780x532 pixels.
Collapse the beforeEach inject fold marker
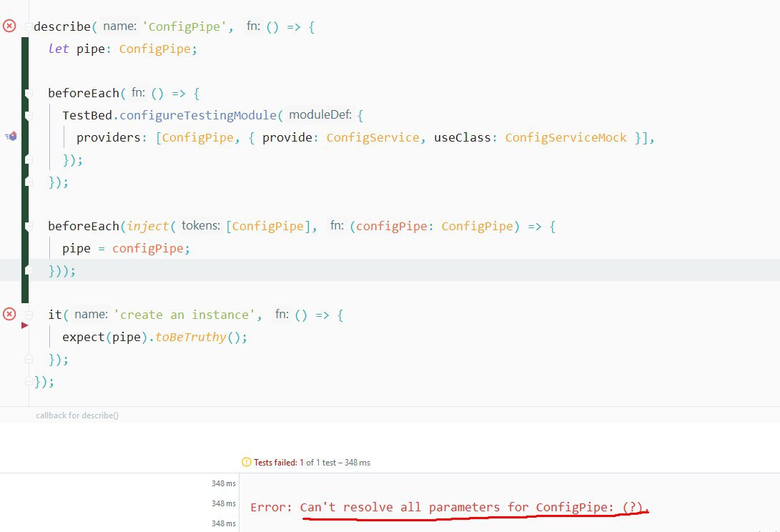[29, 227]
